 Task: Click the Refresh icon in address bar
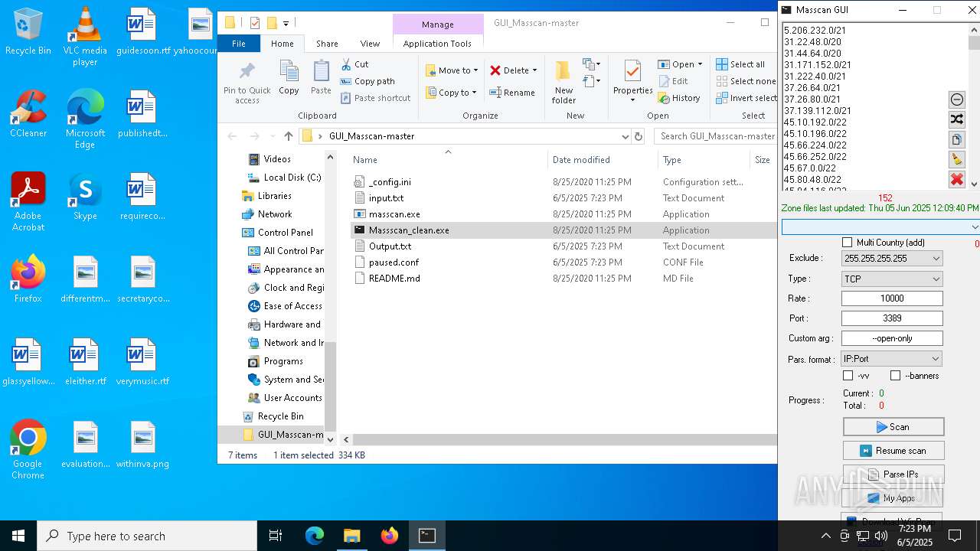point(639,136)
